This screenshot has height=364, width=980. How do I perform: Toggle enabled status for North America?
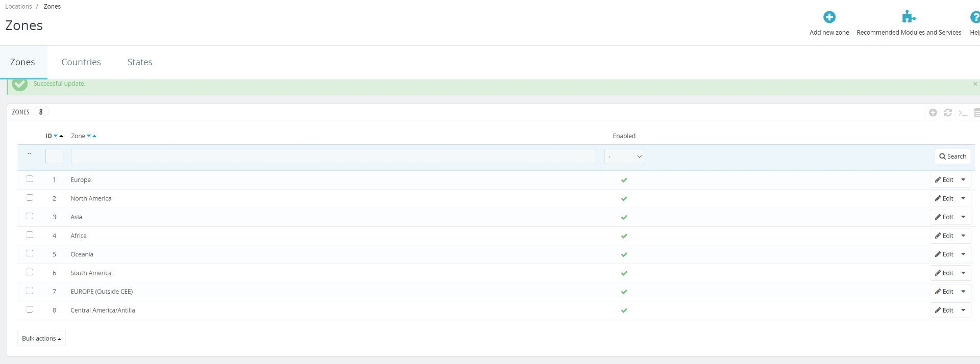624,199
